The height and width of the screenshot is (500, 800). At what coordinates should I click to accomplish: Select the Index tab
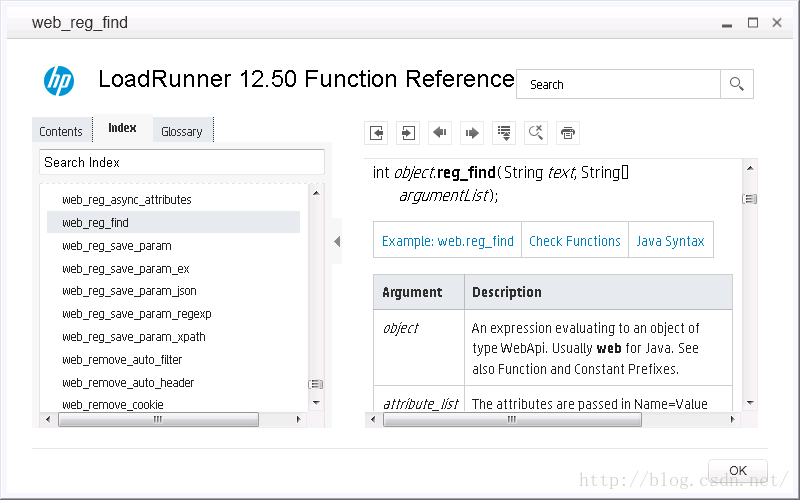tap(122, 128)
